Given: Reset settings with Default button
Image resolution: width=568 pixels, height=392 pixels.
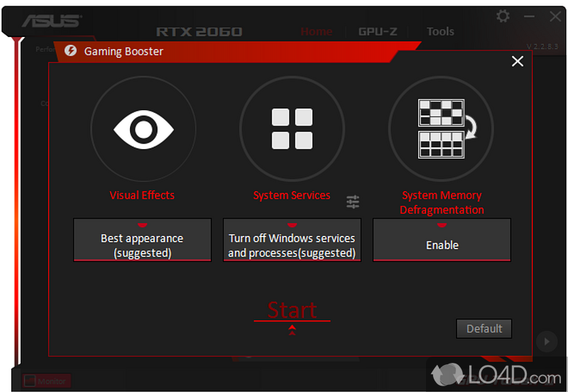Looking at the screenshot, I should click(484, 329).
